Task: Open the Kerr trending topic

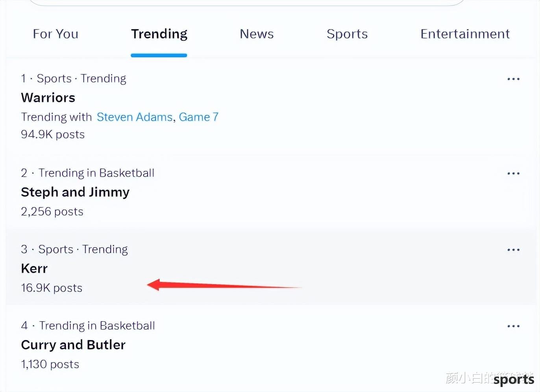Action: 34,268
